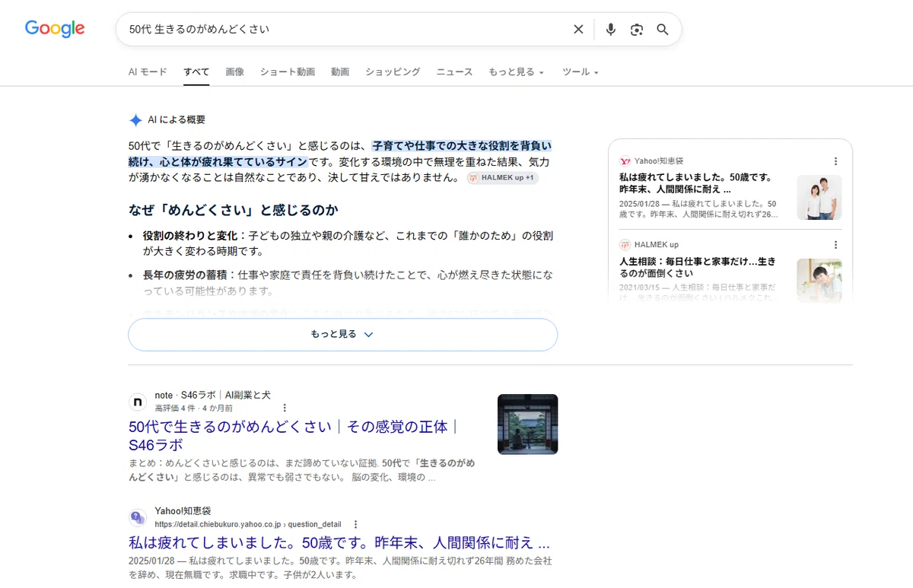Switch to ショッピング tab

(x=393, y=72)
